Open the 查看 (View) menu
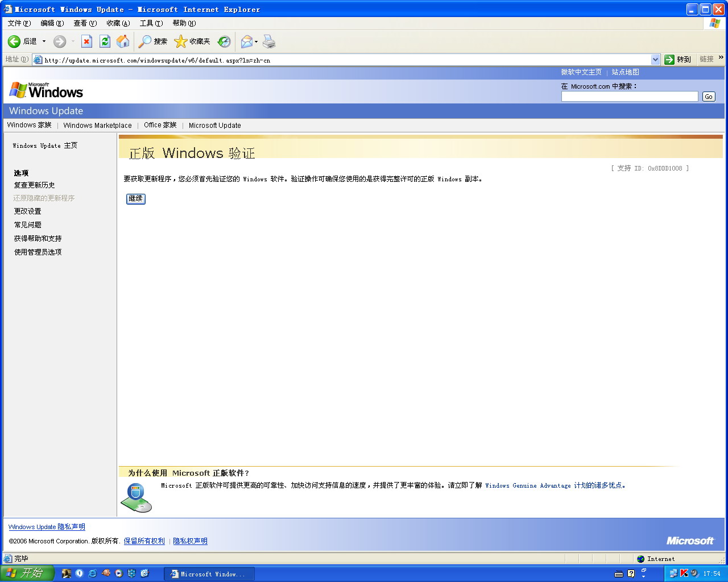The width and height of the screenshot is (728, 582). [85, 23]
